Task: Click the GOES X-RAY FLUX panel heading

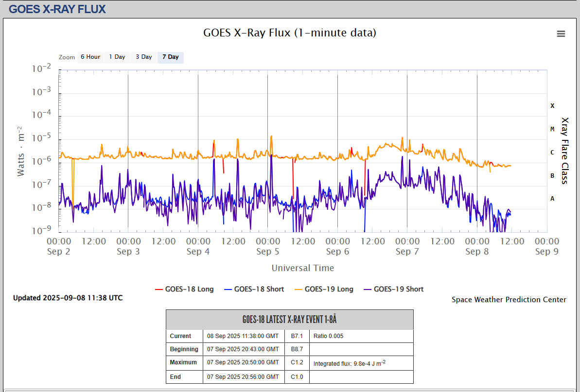Action: 57,9
